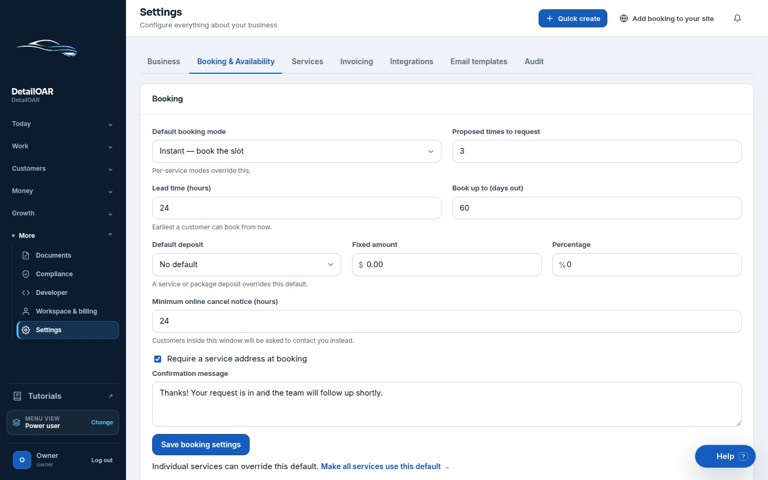Click text 'Per-service modes override this.'

coord(201,170)
